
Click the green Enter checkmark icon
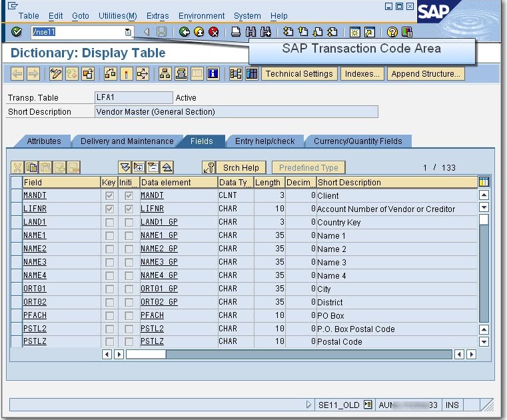[x=17, y=32]
